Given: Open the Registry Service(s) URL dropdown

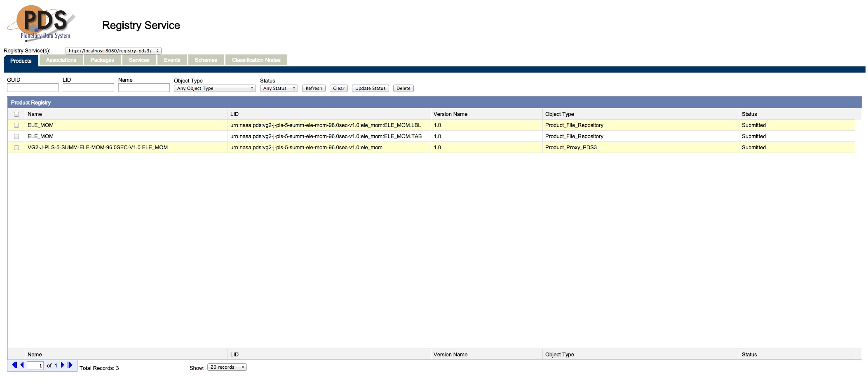Looking at the screenshot, I should click(113, 51).
